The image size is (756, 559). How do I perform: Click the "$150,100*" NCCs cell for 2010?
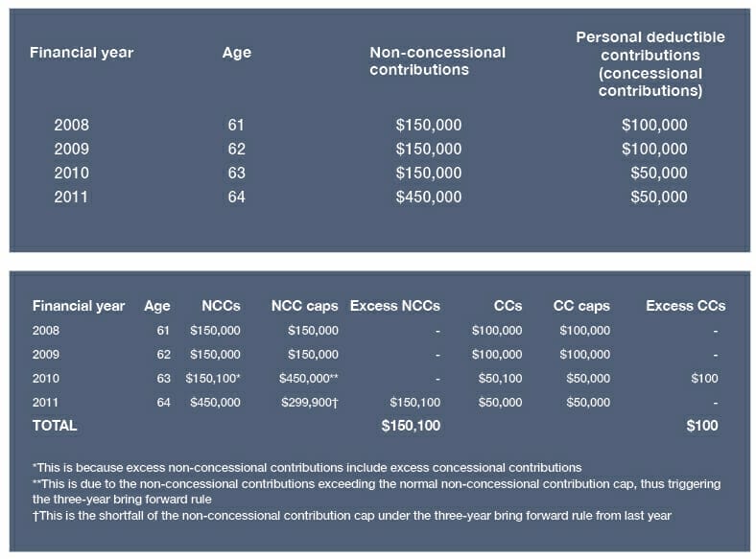tap(214, 379)
